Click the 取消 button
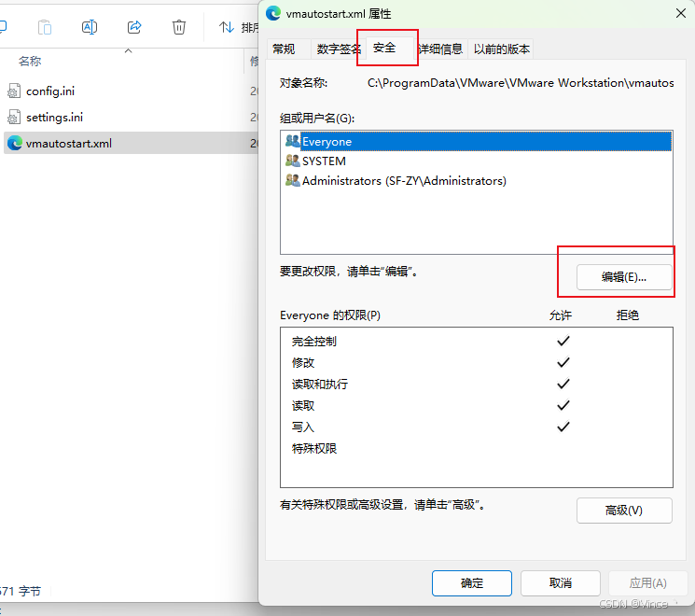 561,582
